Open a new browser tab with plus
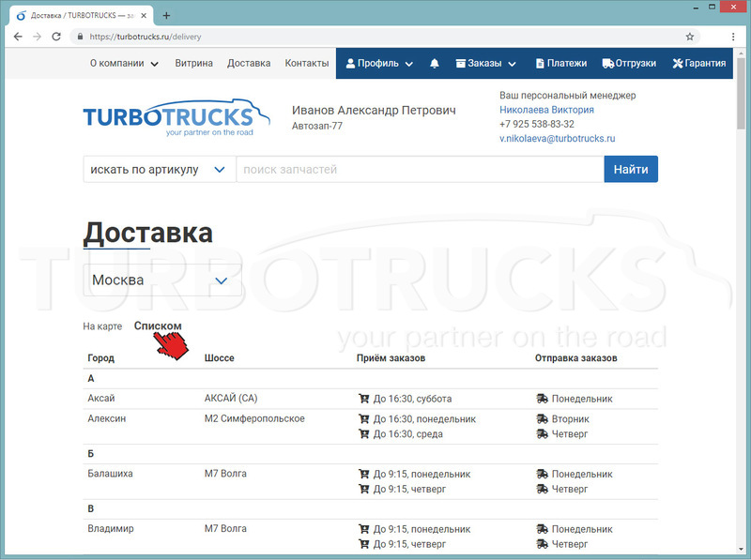This screenshot has height=560, width=751. click(166, 15)
